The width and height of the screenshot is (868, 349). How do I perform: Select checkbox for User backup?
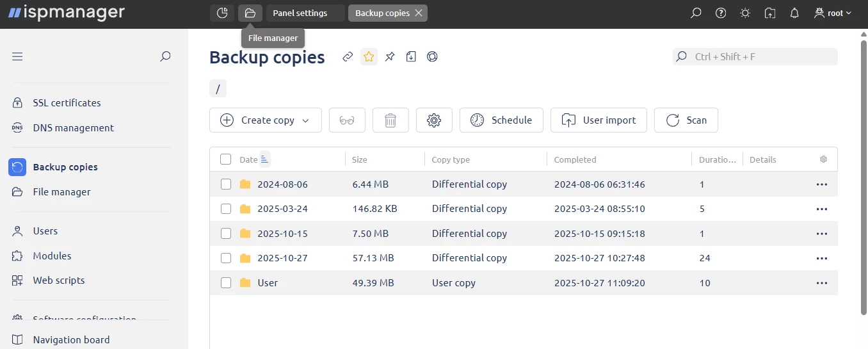pos(225,283)
